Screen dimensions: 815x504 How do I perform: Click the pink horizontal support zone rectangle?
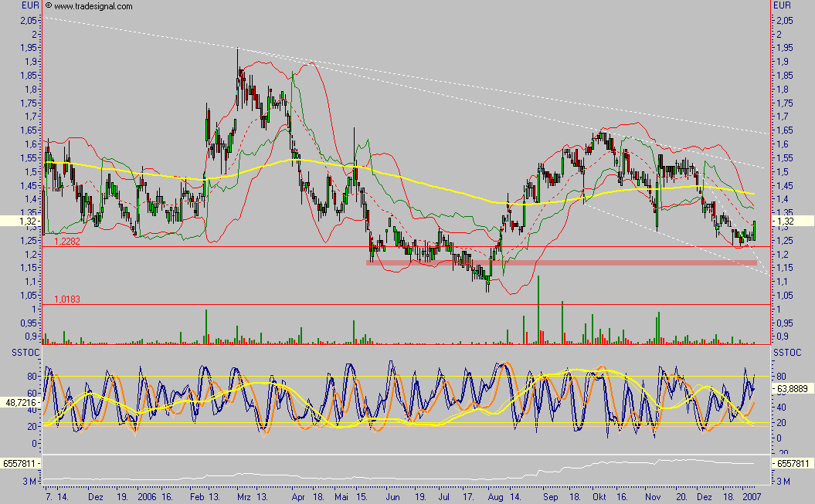tap(562, 263)
